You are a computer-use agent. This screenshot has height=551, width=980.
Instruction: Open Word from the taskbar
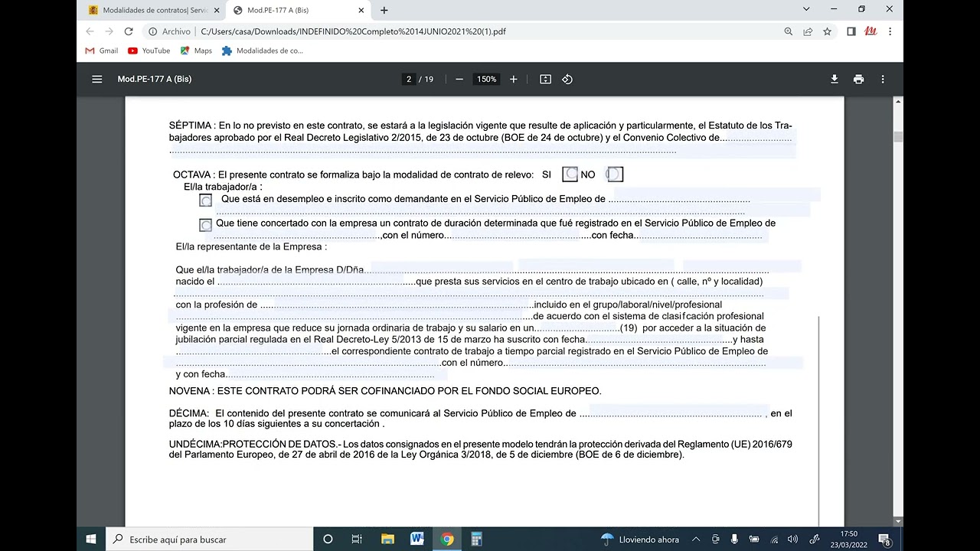tap(416, 540)
